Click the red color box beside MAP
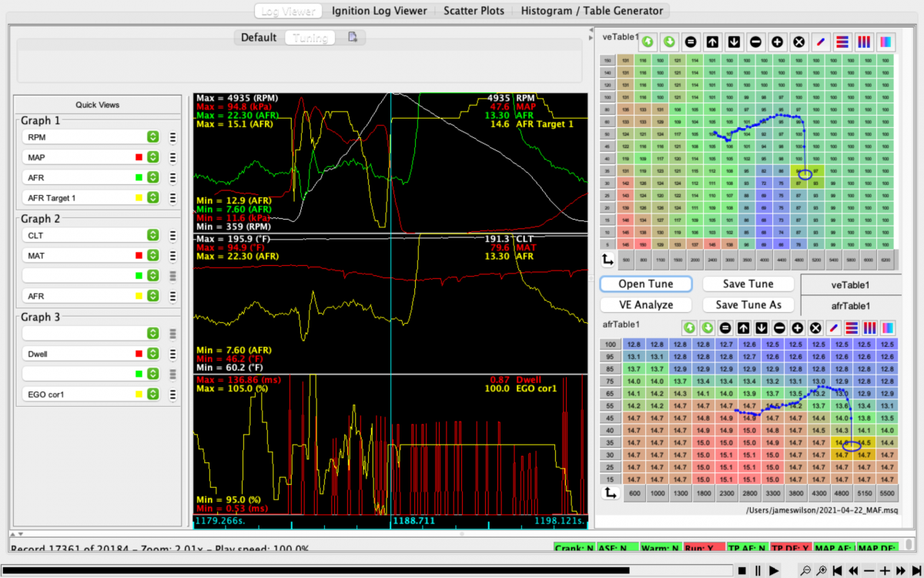This screenshot has height=578, width=924. [x=139, y=157]
